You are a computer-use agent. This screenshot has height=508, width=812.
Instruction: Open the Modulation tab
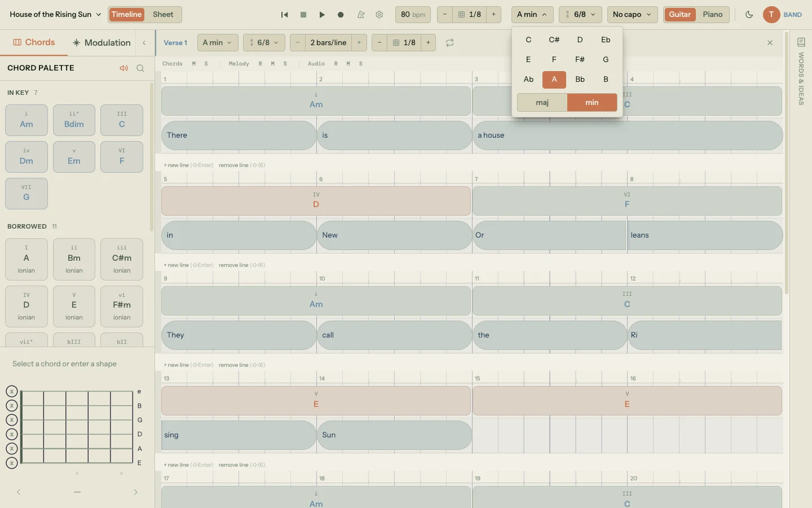(101, 42)
